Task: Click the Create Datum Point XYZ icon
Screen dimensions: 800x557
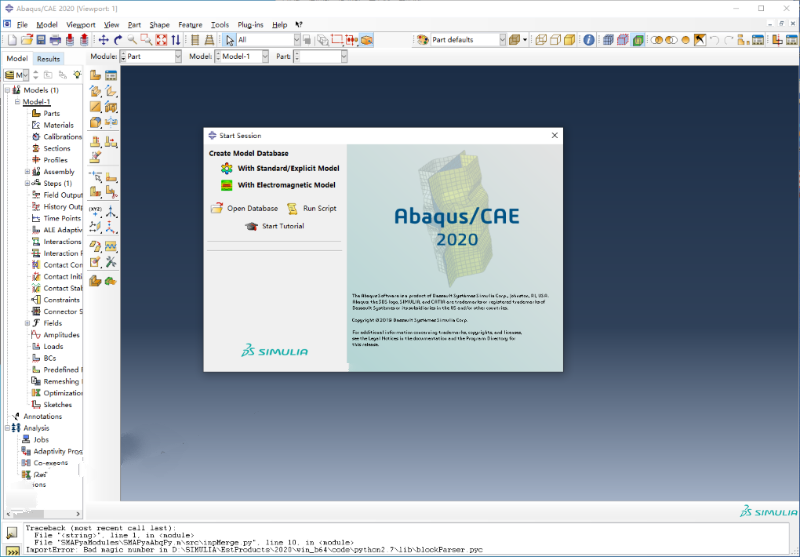Action: click(95, 212)
